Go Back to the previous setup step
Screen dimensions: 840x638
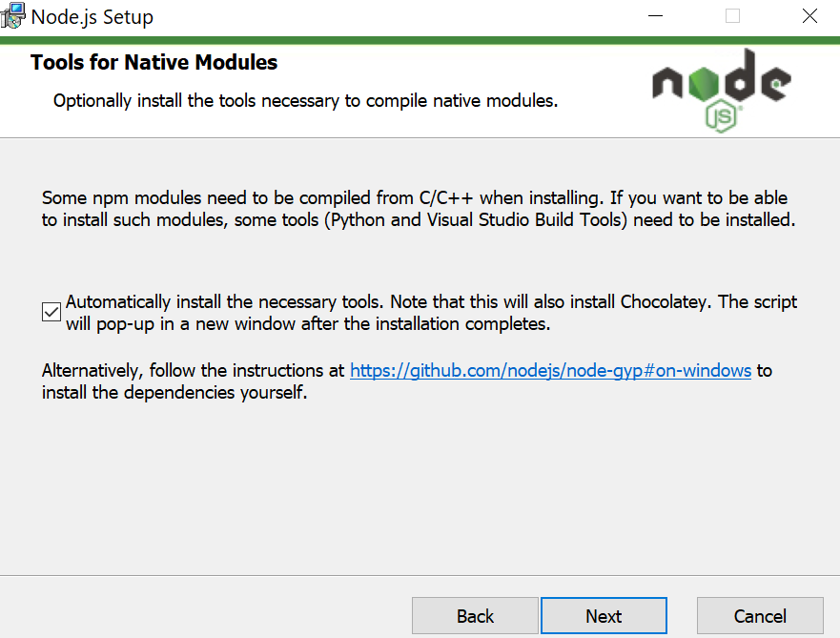click(x=474, y=615)
